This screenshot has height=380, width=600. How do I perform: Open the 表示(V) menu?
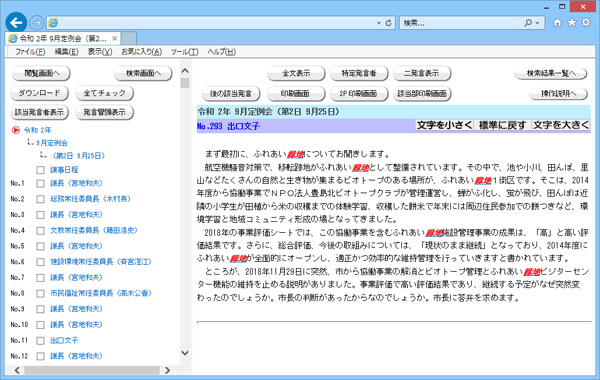(100, 52)
